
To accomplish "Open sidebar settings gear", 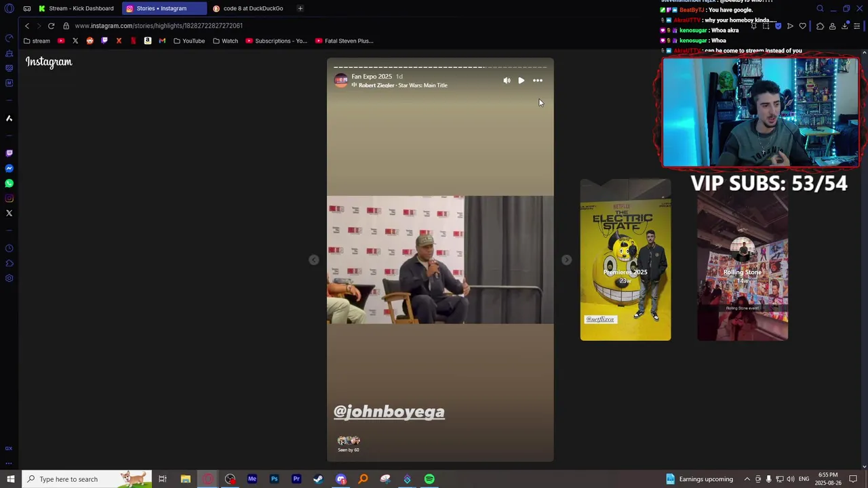I will click(9, 278).
